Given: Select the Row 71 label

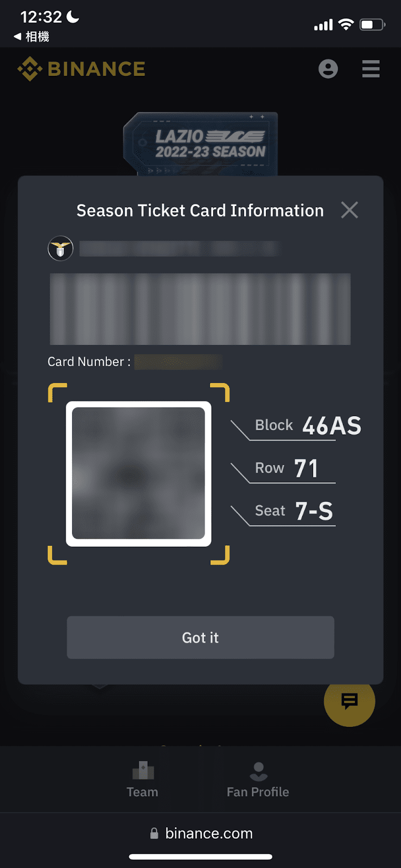Looking at the screenshot, I should coord(287,468).
